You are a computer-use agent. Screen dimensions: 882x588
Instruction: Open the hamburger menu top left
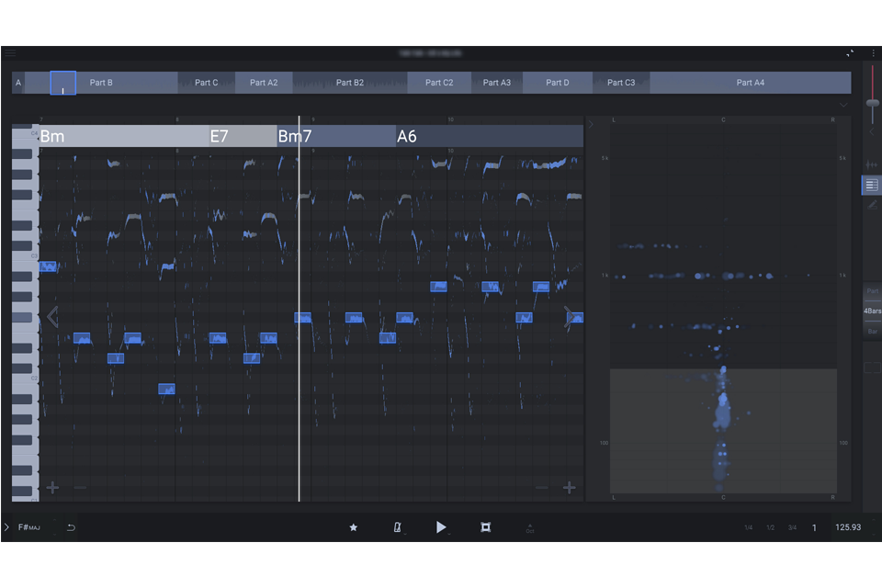click(10, 52)
